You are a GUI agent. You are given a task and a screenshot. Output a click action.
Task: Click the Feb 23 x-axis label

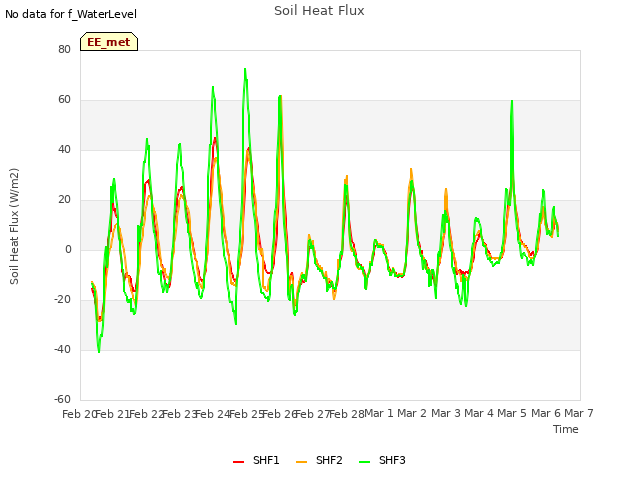[179, 414]
